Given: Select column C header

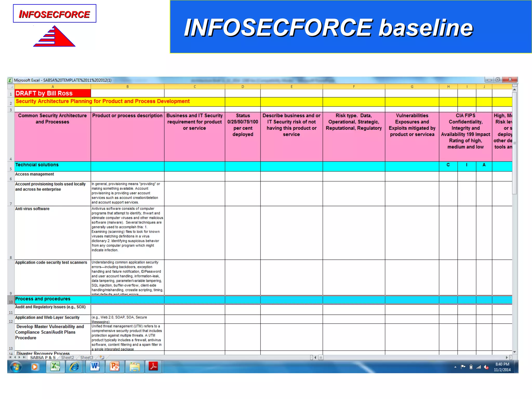Looking at the screenshot, I should [195, 87].
